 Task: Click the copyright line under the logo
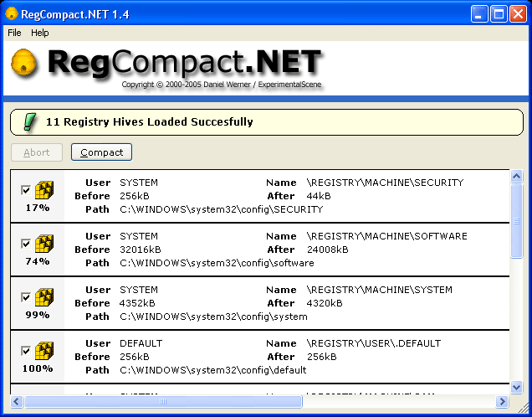222,85
